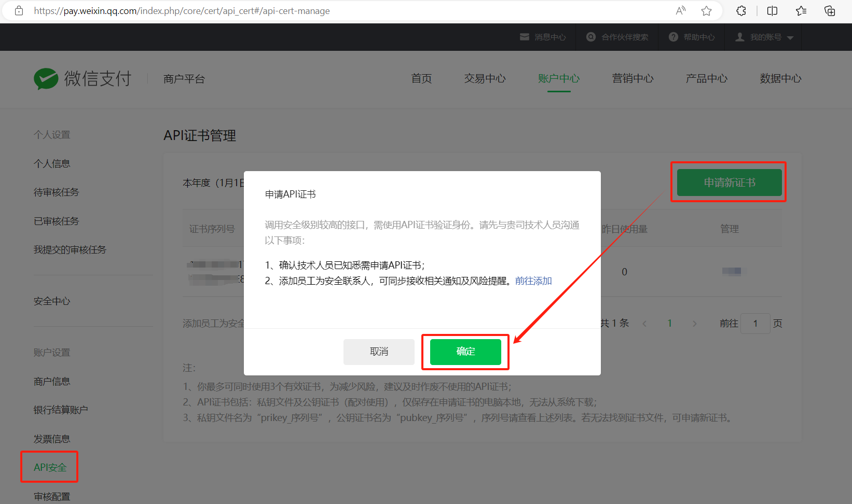Click the 商户平台 label
852x504 pixels.
pos(184,79)
